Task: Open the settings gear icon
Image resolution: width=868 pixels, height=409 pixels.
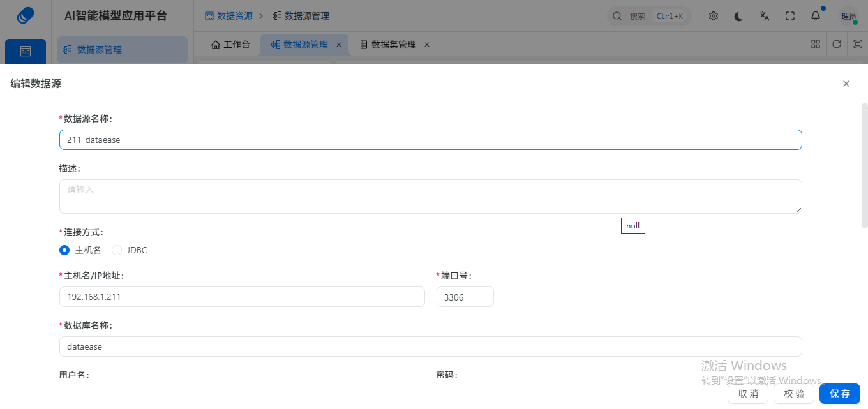Action: [714, 16]
